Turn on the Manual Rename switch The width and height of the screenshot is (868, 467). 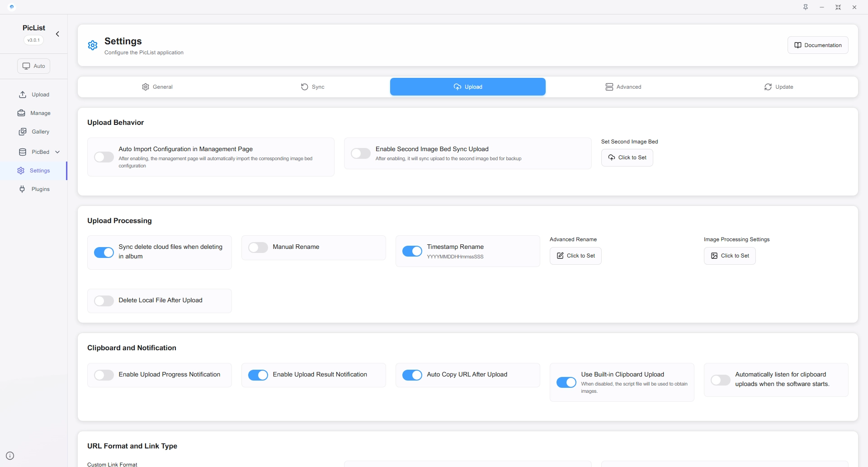coord(258,248)
